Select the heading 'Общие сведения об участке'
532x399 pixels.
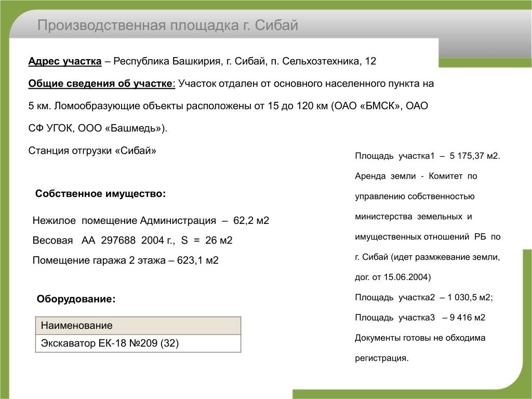(x=101, y=84)
